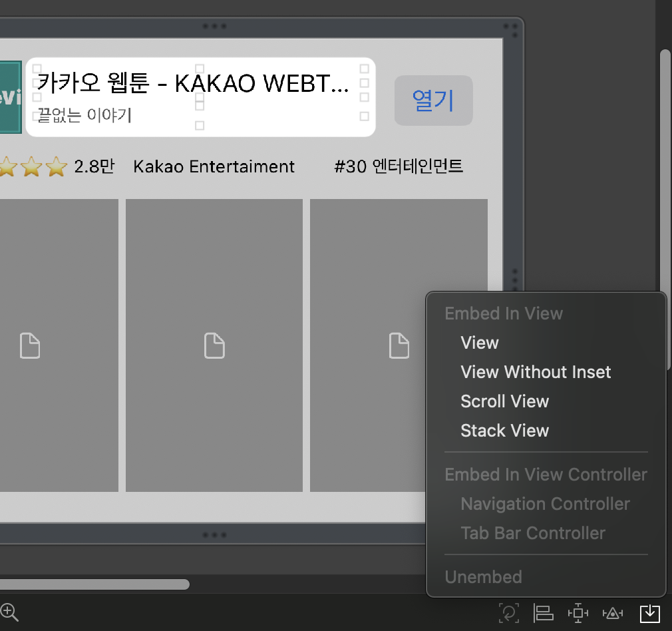
Task: Select the middle screenshot placeholder image view
Action: coord(214,345)
